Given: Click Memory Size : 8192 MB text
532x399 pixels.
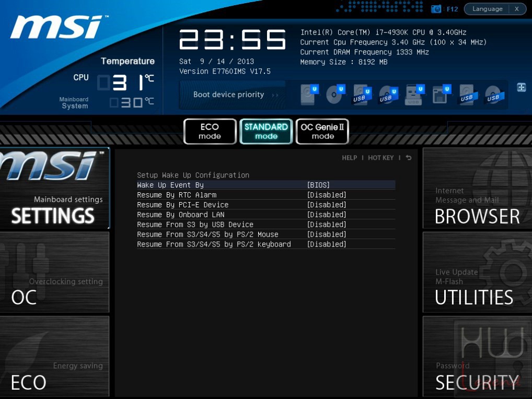Looking at the screenshot, I should pos(344,62).
